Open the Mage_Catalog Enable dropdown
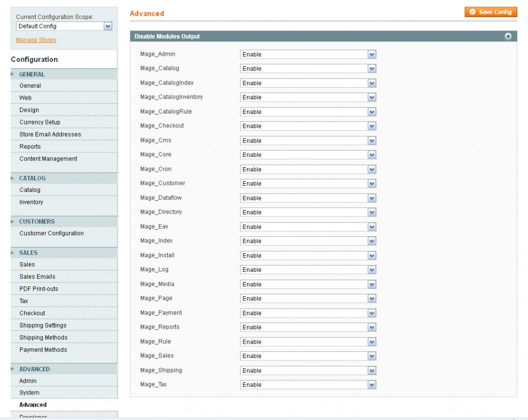 [x=308, y=69]
